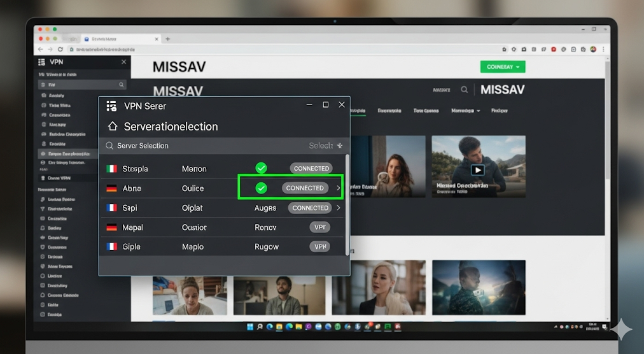Viewport: 644px width, 354px height.
Task: Click the server list vertical scrollbar
Action: pos(347,204)
